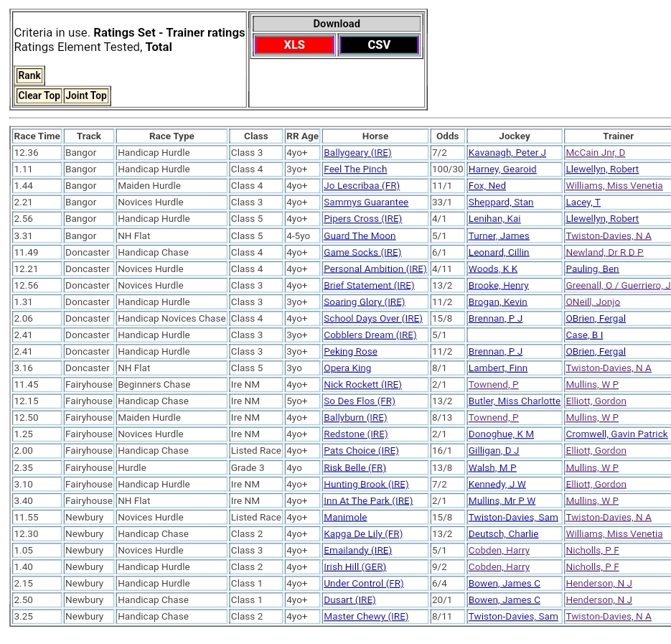
Task: View trainer Cromwell, Gavin Patrick
Action: tap(616, 434)
